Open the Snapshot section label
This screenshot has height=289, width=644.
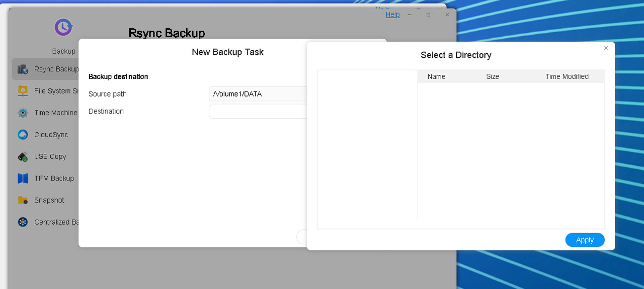point(49,200)
